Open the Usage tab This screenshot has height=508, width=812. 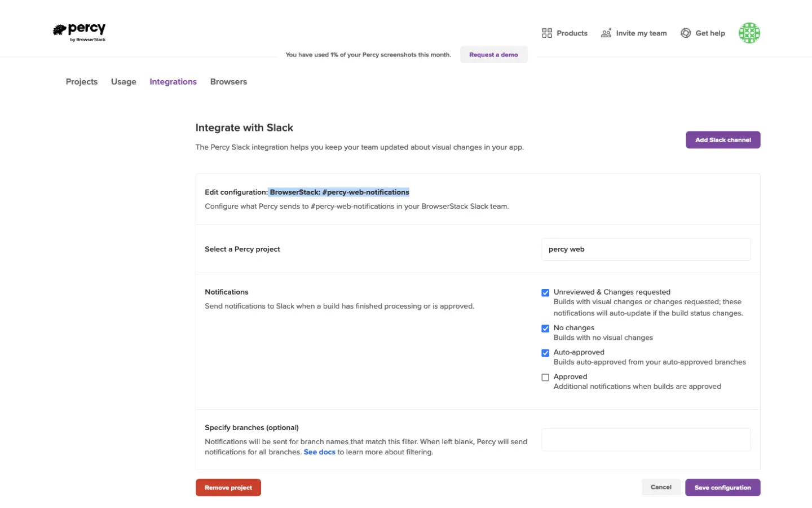coord(123,82)
